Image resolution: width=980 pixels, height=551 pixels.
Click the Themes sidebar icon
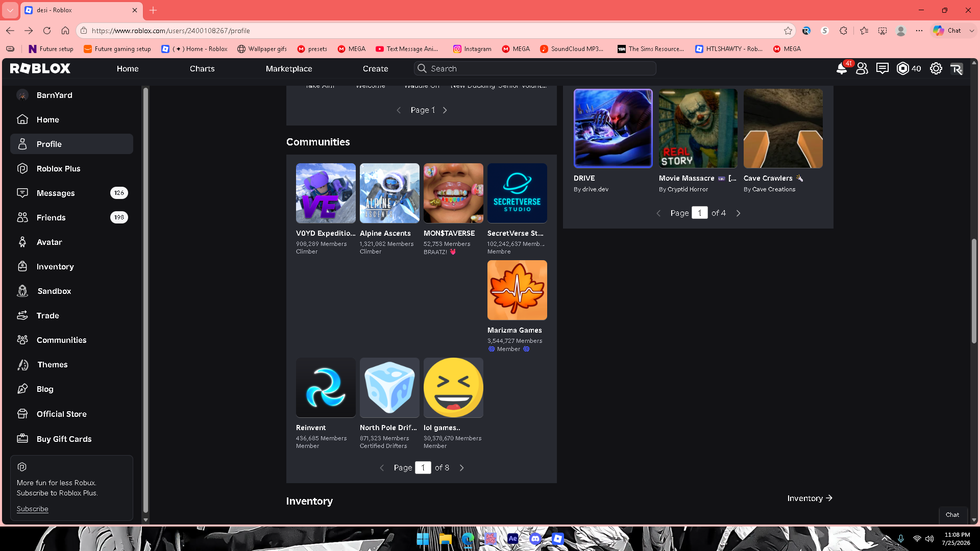pyautogui.click(x=22, y=364)
